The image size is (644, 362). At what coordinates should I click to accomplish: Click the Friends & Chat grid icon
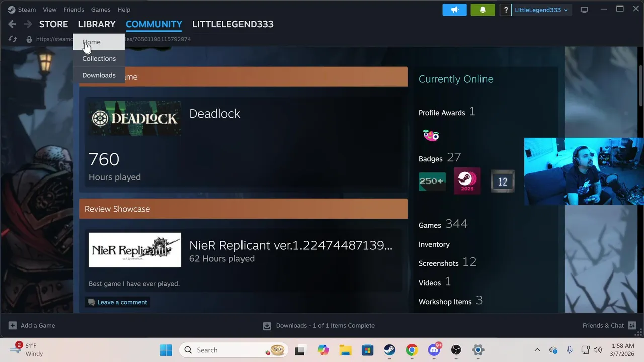pyautogui.click(x=632, y=326)
